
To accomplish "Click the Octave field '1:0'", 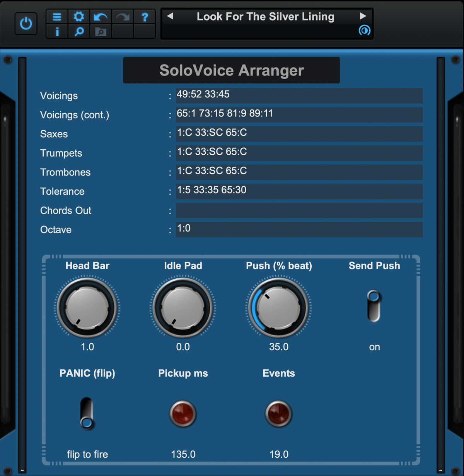I will [299, 230].
